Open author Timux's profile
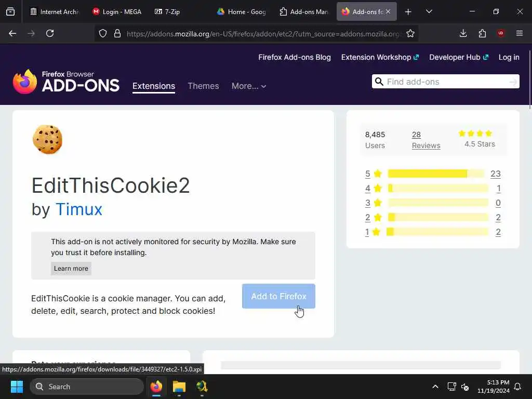The width and height of the screenshot is (532, 399). (79, 209)
